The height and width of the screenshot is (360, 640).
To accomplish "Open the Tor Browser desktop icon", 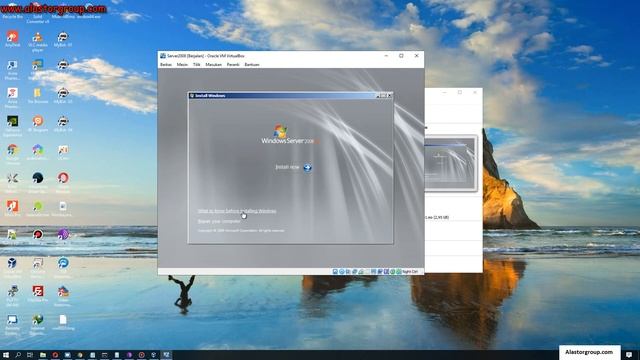I will [x=38, y=96].
